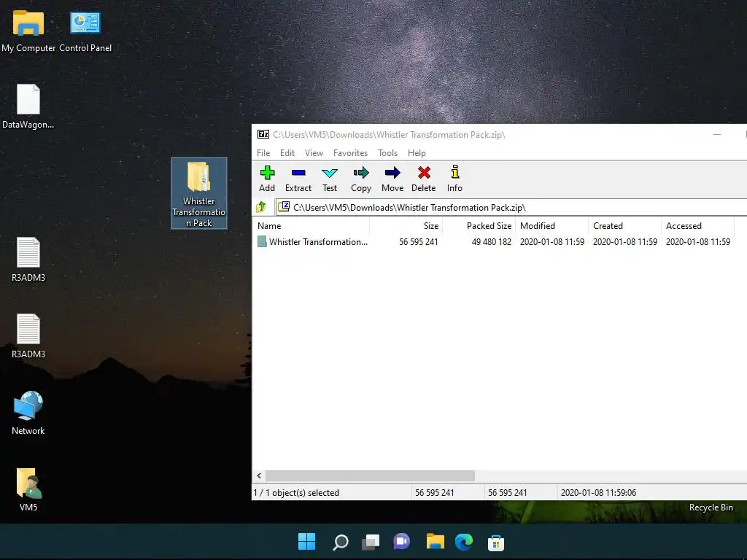Click the packed size 49 480 182
This screenshot has width=747, height=560.
491,242
